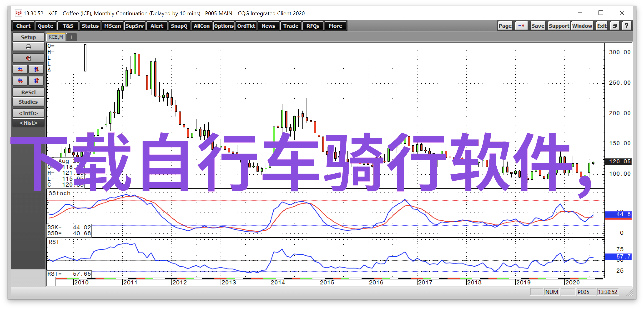The height and width of the screenshot is (309, 644).
Task: Open the Status button
Action: (90, 26)
